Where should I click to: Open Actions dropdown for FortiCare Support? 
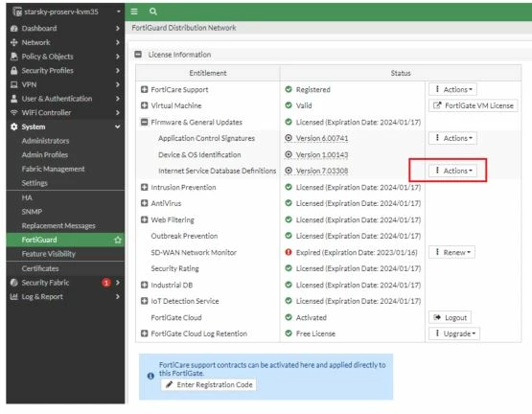point(452,89)
